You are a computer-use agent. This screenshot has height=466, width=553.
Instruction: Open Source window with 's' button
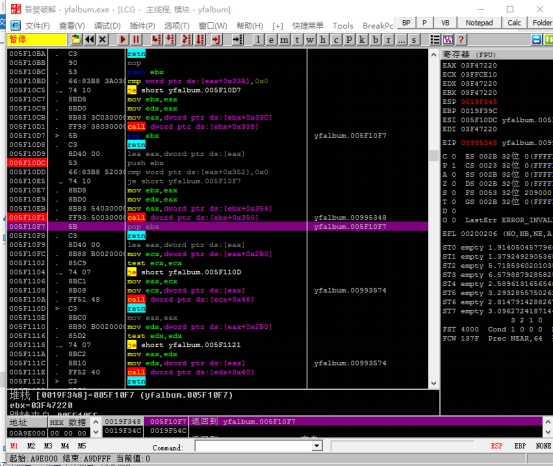pyautogui.click(x=414, y=40)
